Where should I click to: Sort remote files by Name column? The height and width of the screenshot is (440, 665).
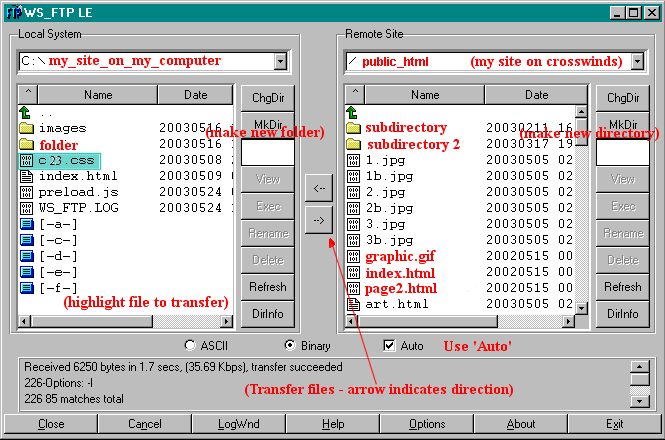click(425, 94)
